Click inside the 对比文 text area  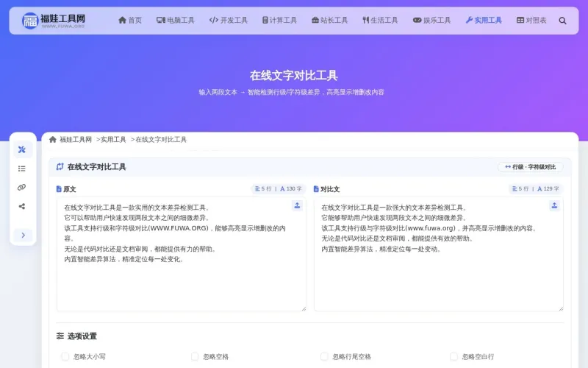[438, 254]
